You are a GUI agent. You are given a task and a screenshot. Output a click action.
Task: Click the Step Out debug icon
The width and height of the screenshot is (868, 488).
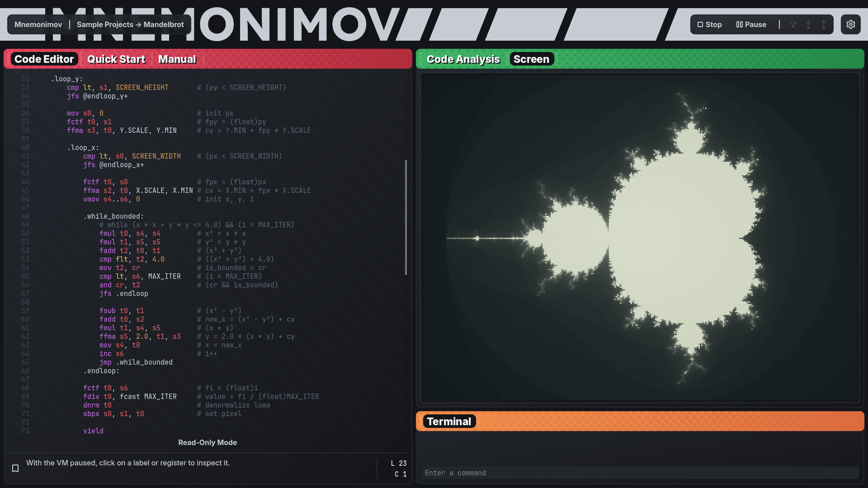pyautogui.click(x=824, y=24)
